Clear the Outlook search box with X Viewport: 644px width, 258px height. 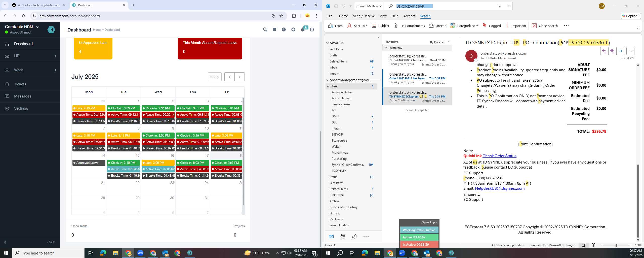pyautogui.click(x=508, y=6)
